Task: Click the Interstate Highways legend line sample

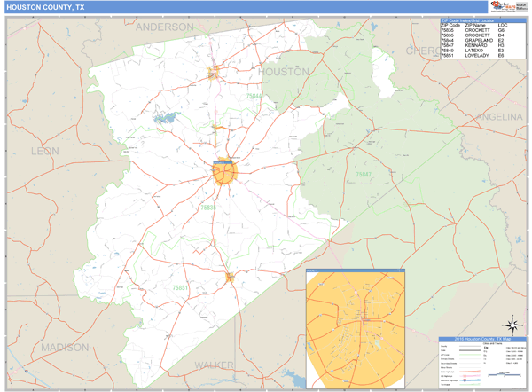Action: point(470,380)
